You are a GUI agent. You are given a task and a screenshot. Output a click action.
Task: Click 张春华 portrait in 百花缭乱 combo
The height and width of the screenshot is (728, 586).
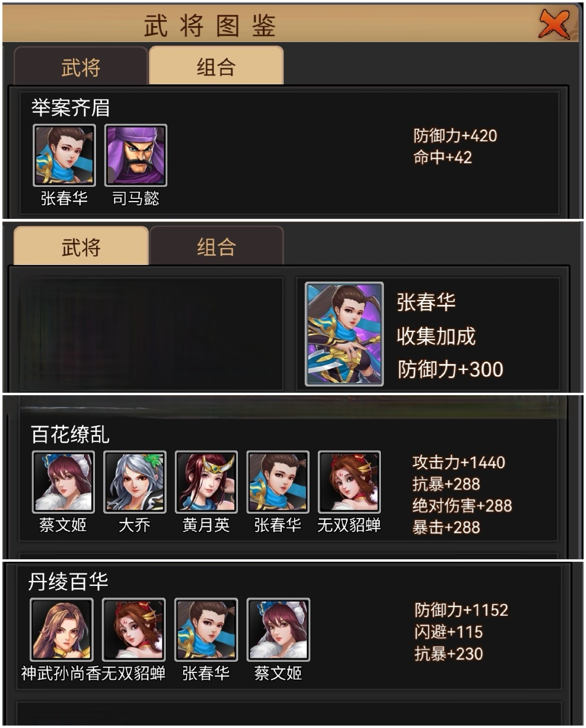click(x=278, y=482)
